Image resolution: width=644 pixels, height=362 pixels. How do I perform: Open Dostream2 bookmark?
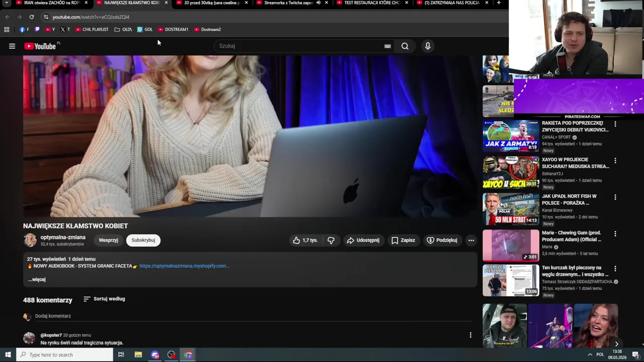click(x=207, y=30)
